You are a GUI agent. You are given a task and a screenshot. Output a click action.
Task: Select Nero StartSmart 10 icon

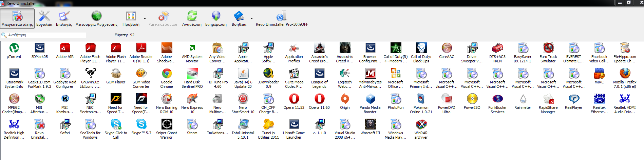point(243,99)
